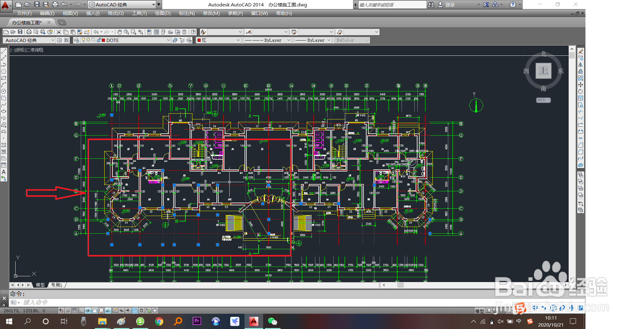Open the 文件(F) menu
This screenshot has height=329, width=644.
24,13
